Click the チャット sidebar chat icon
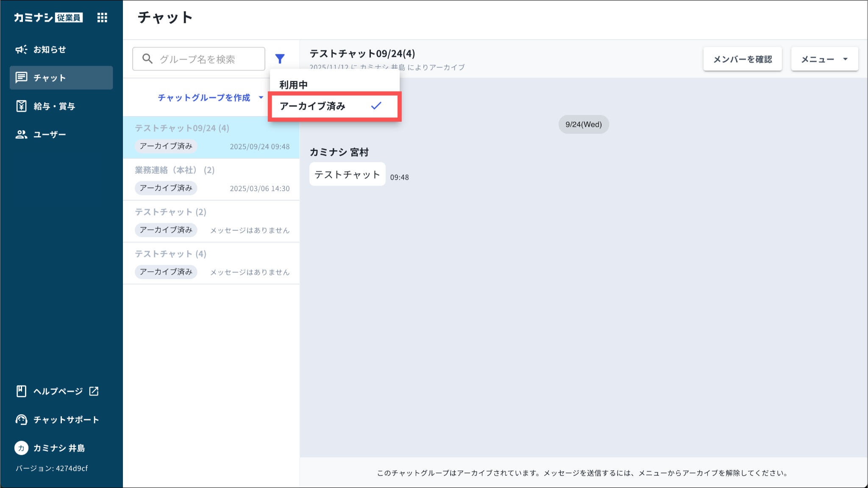Viewport: 868px width, 488px height. coord(21,78)
